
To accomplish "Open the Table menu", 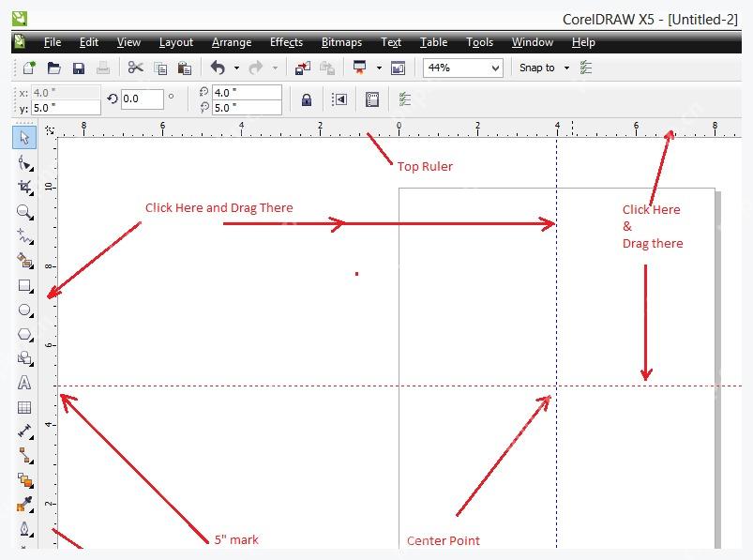I will (x=433, y=42).
